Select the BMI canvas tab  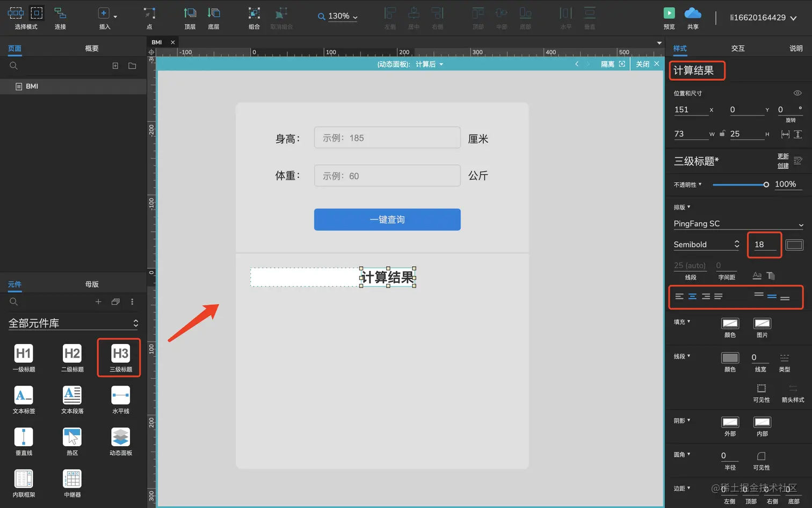(x=157, y=42)
